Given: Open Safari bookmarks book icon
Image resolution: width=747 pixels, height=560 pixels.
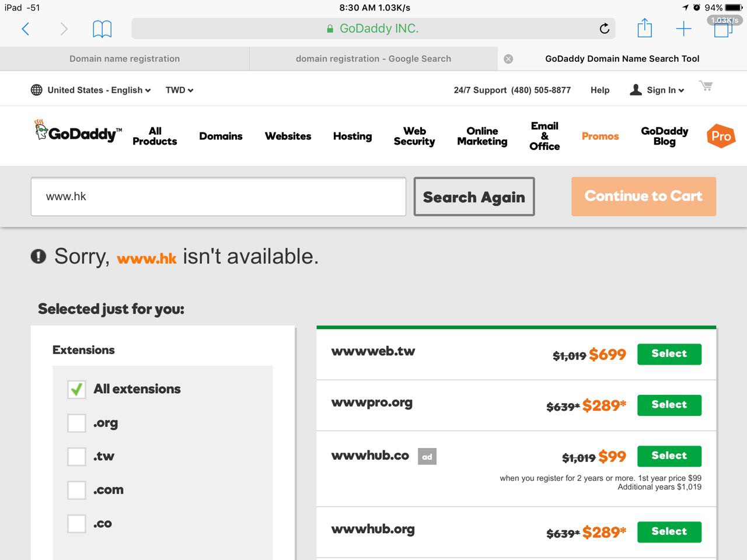Looking at the screenshot, I should 102,29.
